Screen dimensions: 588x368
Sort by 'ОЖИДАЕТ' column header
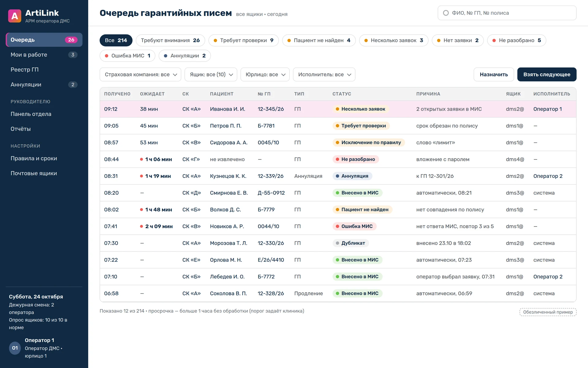pyautogui.click(x=152, y=94)
